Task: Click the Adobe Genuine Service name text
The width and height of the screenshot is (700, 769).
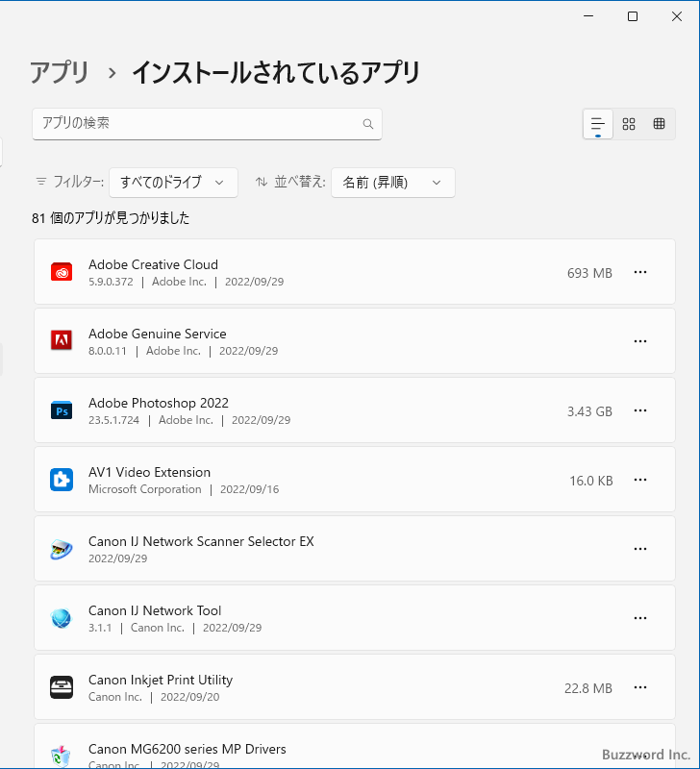Action: [x=158, y=334]
